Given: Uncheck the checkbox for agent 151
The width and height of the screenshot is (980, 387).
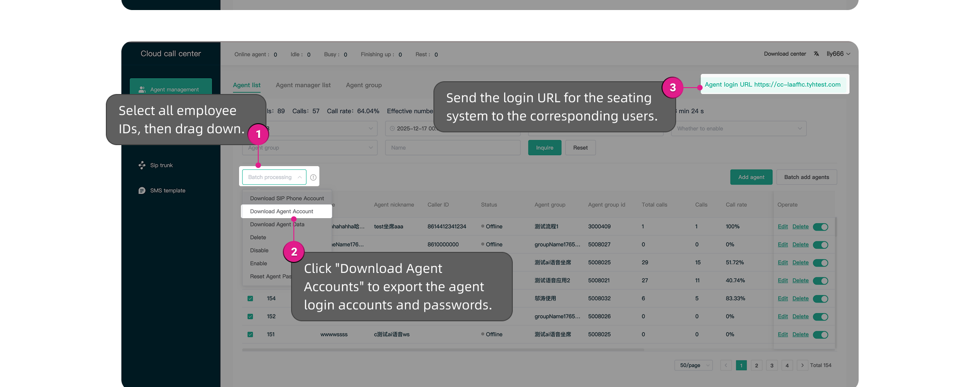Looking at the screenshot, I should tap(250, 335).
